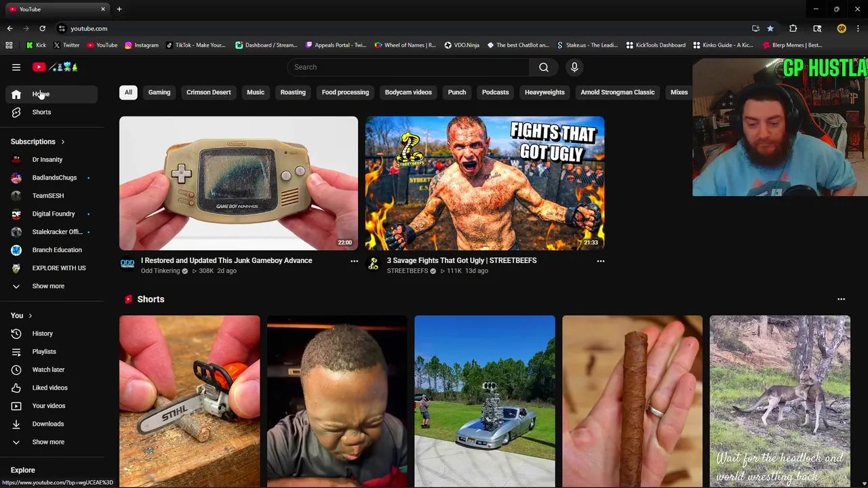Screen dimensions: 868x488
Task: Open Kick bookmark
Action: click(36, 45)
